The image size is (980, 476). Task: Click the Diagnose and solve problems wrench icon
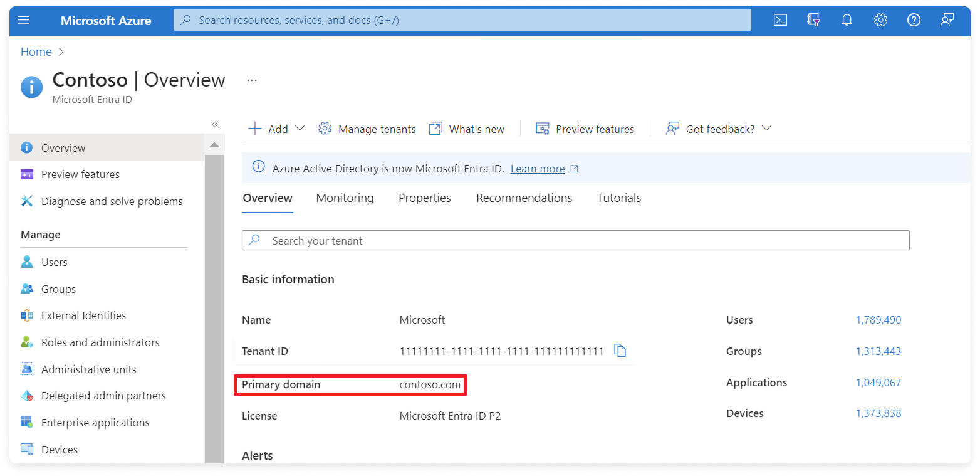[27, 201]
